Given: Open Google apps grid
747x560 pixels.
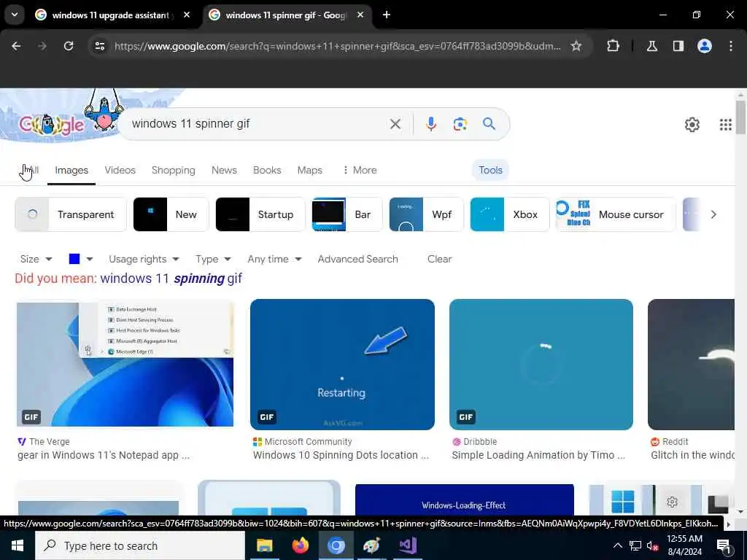Looking at the screenshot, I should [726, 124].
